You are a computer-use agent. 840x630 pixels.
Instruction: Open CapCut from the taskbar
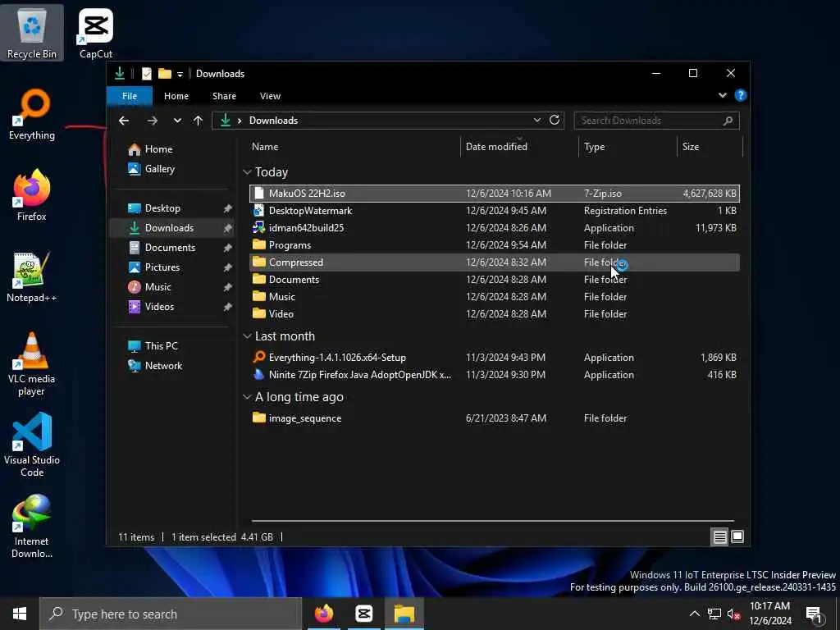363,614
